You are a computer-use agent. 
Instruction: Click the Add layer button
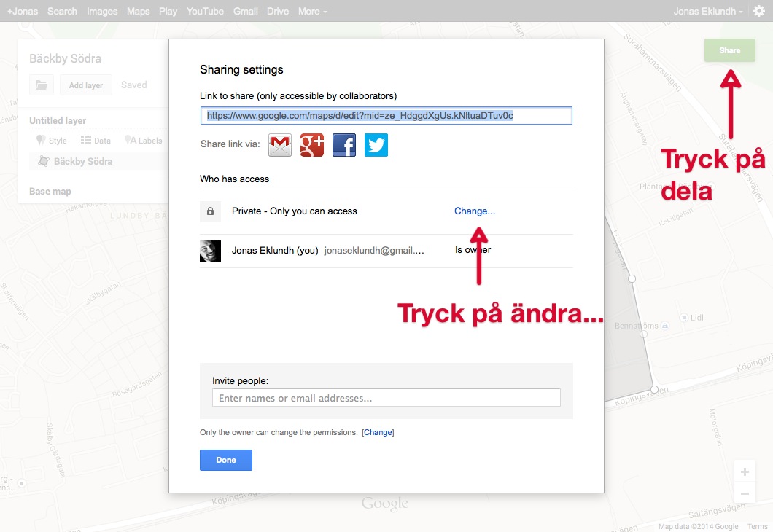(86, 85)
